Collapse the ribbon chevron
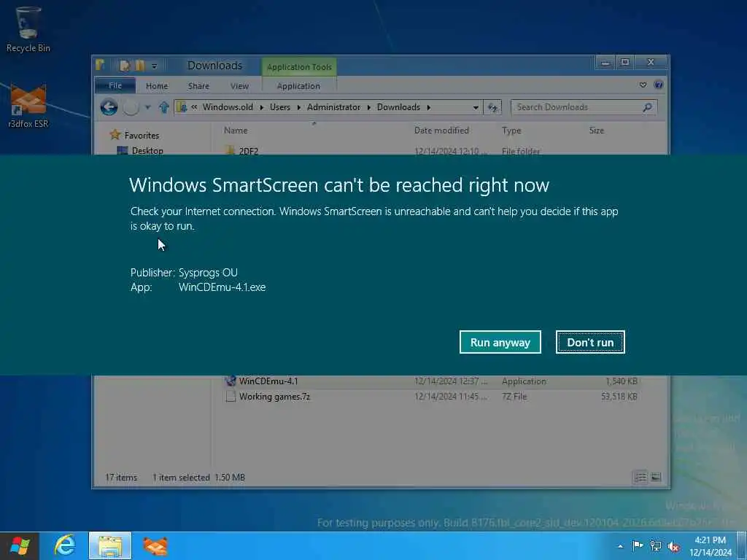 [x=643, y=85]
